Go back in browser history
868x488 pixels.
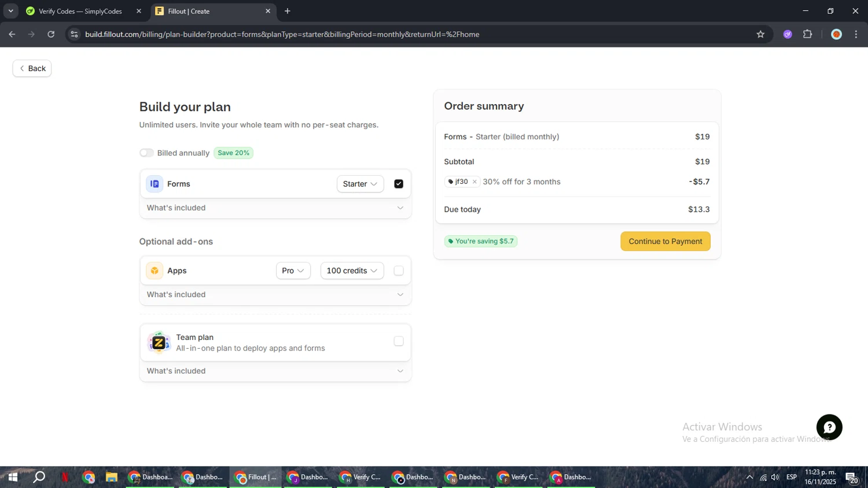12,34
